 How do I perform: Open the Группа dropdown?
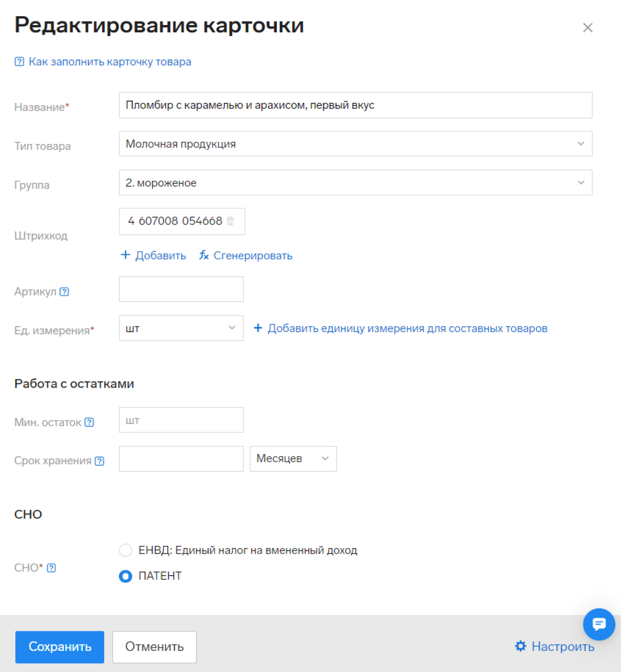click(356, 183)
